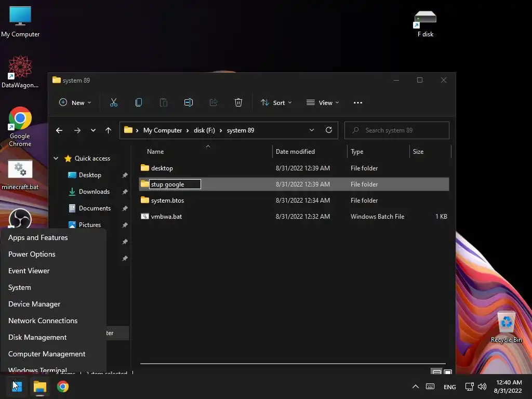
Task: Select the system.btos folder row
Action: click(294, 200)
